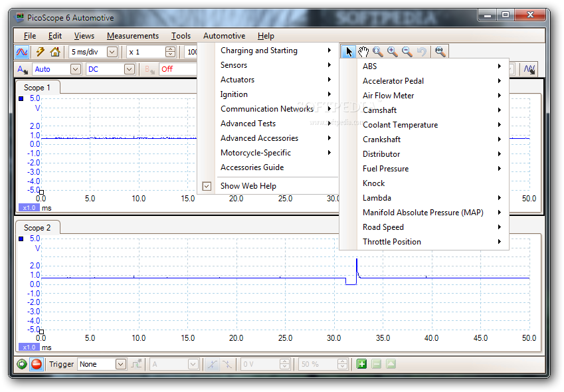The height and width of the screenshot is (392, 564).
Task: Stop capture with red stop button
Action: [x=37, y=364]
